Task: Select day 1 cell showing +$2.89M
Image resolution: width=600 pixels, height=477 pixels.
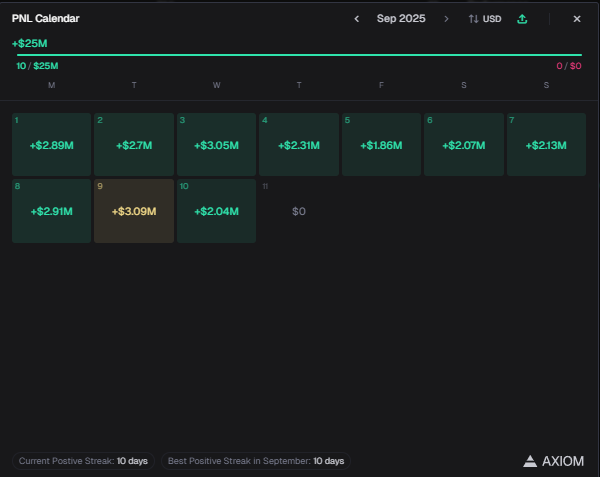Action: tap(51, 144)
